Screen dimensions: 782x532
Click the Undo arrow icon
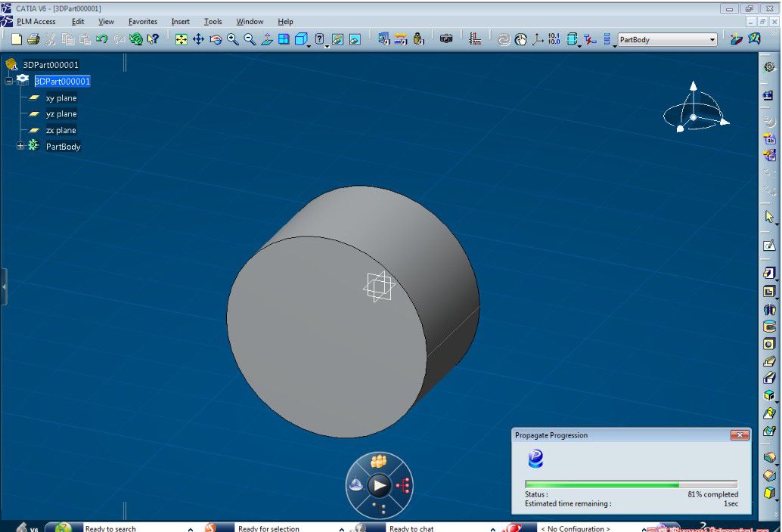[x=102, y=39]
